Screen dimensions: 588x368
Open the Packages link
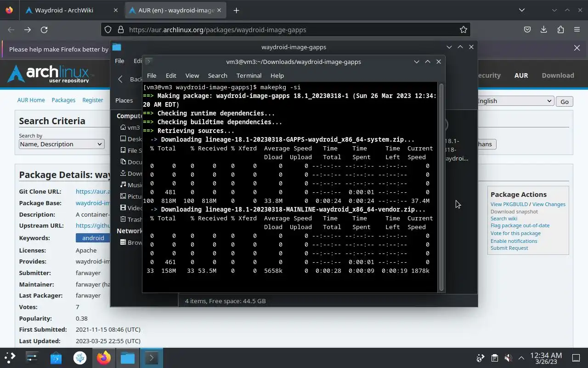[x=63, y=100]
